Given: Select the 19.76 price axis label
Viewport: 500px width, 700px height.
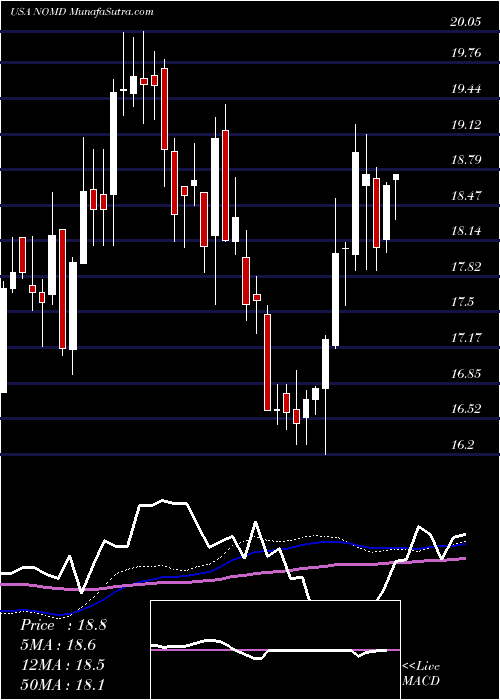Looking at the screenshot, I should (466, 53).
